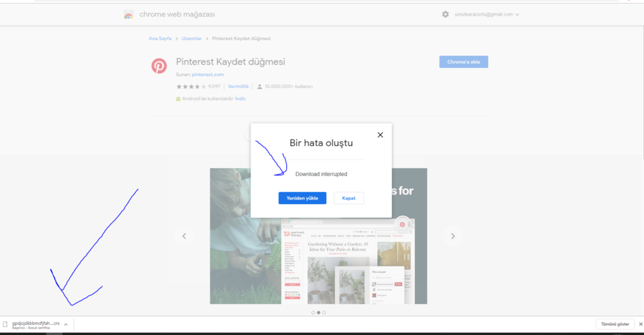Expand the umutkaracorlu@gmail.com account dropdown

[487, 14]
